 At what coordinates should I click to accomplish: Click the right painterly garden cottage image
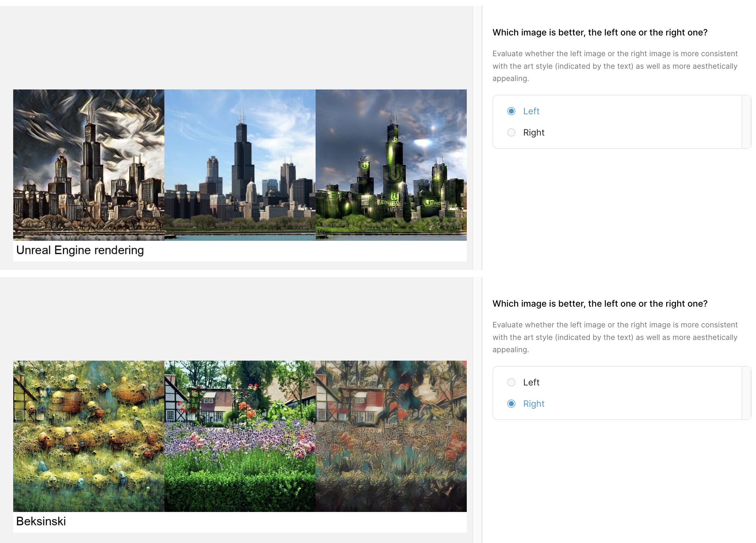(391, 436)
